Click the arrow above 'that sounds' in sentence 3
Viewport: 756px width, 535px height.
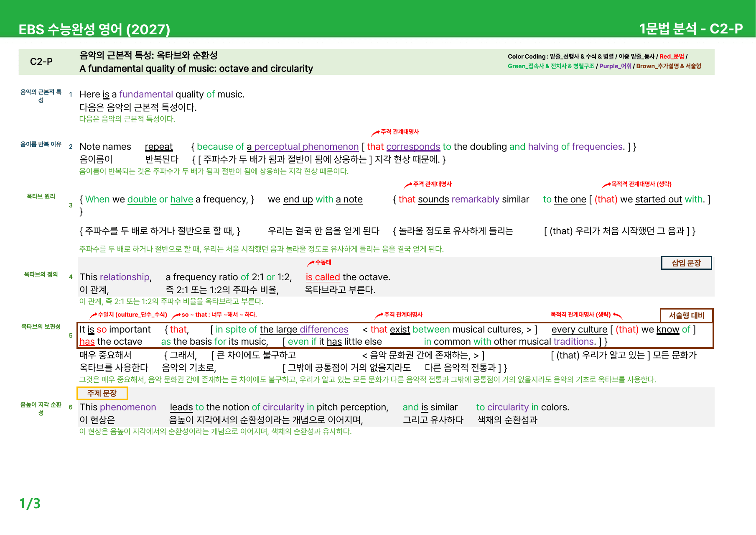408,185
